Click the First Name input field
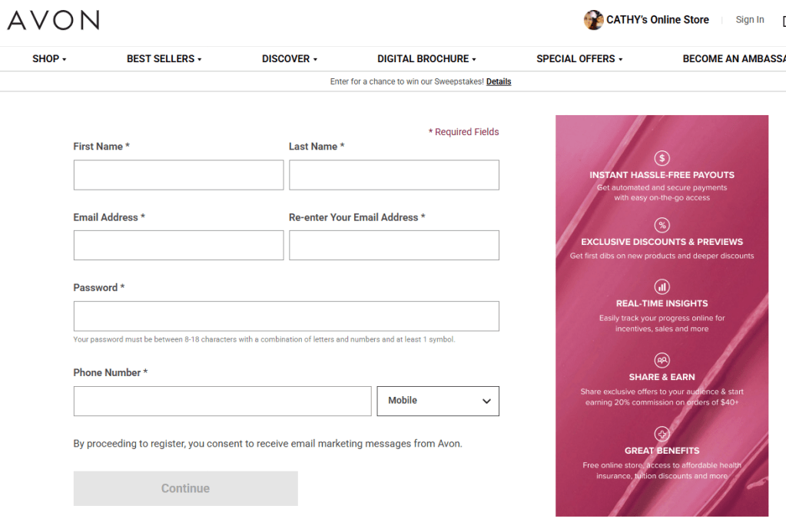Screen dimensions: 786x532 178,175
